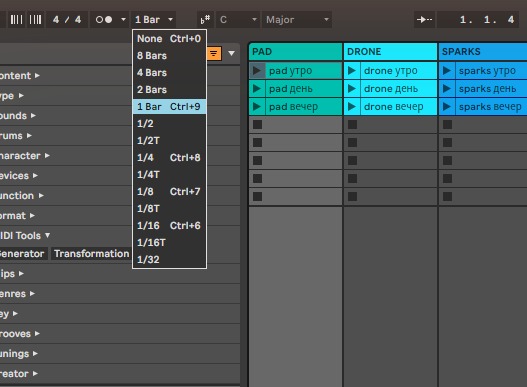Launch the drone вечер clip

coord(352,107)
